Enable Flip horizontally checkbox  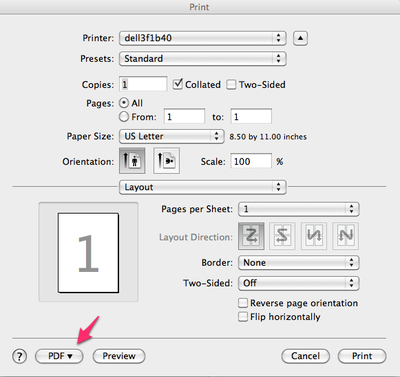pyautogui.click(x=243, y=316)
